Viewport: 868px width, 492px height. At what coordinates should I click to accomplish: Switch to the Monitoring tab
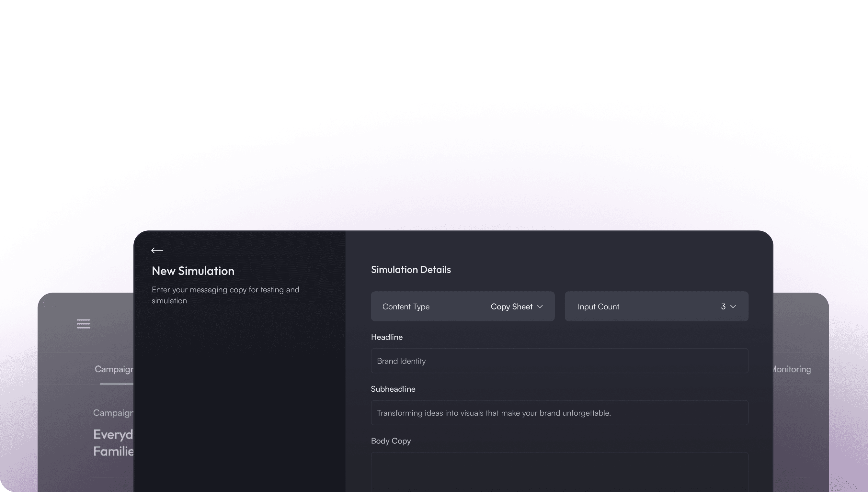click(791, 369)
